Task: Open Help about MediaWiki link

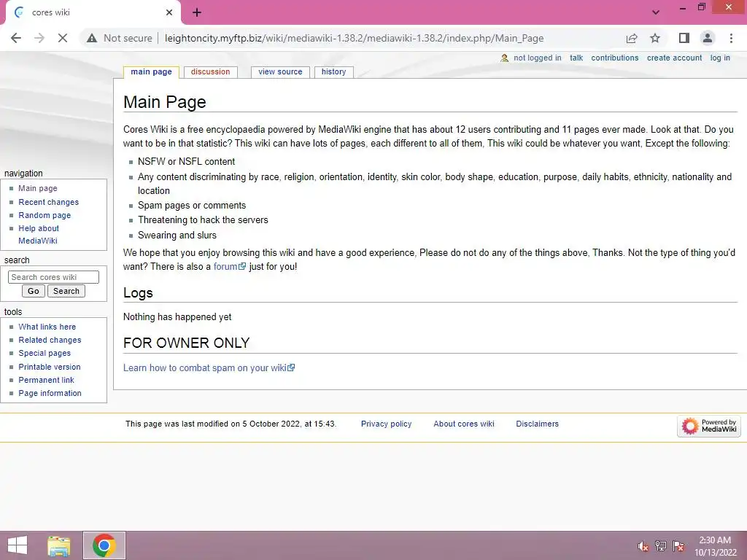Action: pos(39,234)
